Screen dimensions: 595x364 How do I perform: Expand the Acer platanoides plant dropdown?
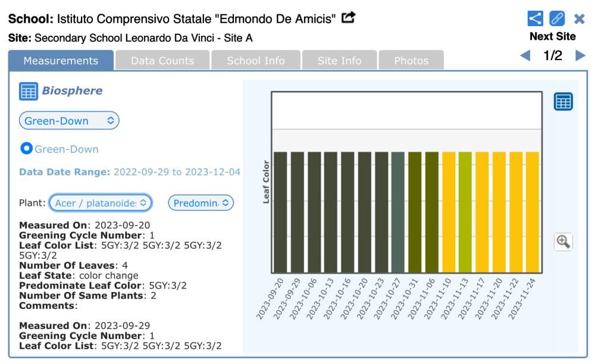tap(101, 203)
